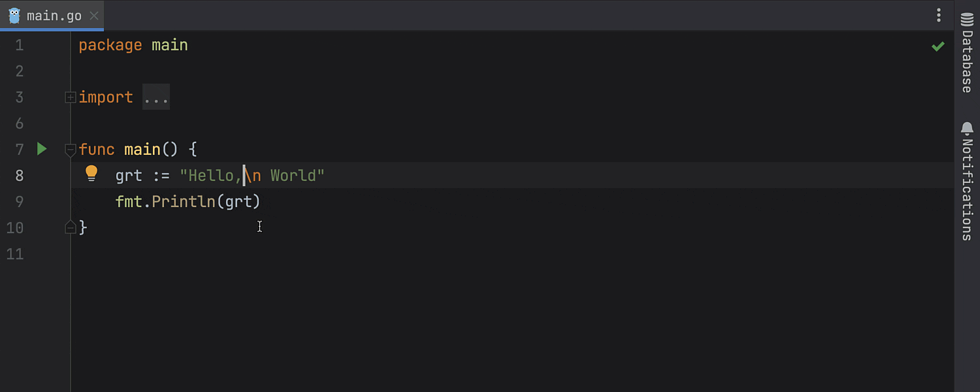The image size is (980, 392).
Task: Click the func keyword on line 7
Action: [x=96, y=150]
